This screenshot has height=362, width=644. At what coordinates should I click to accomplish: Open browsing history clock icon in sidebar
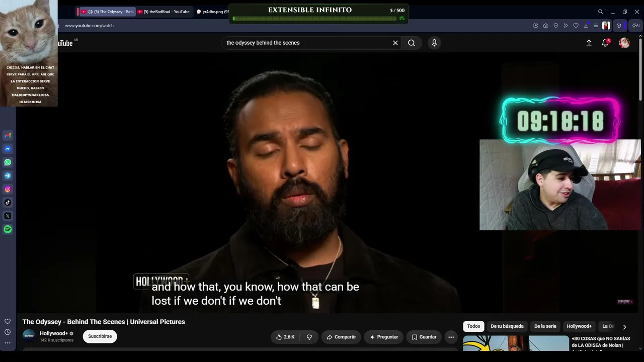(x=8, y=332)
